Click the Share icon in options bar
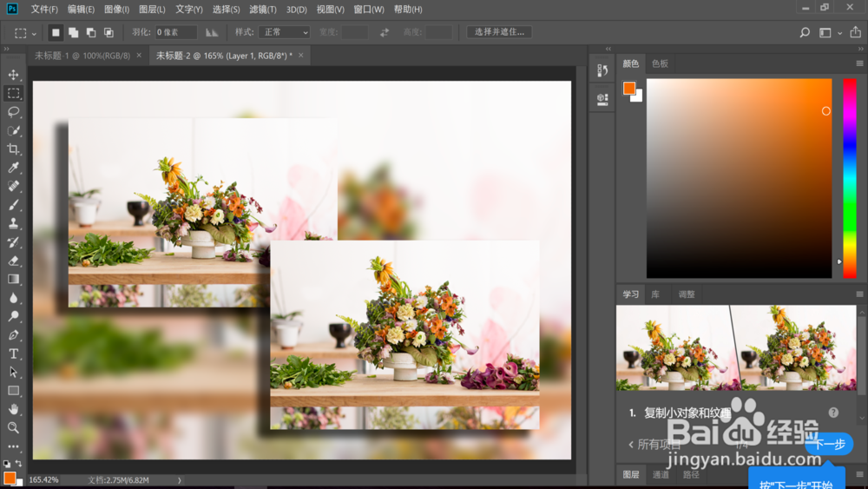This screenshot has width=868, height=489. 855,32
